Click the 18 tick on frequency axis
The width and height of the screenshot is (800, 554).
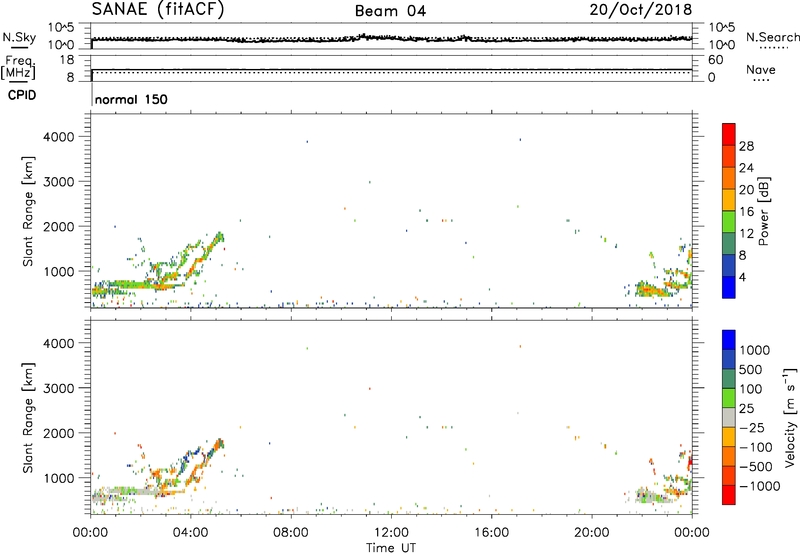click(x=67, y=60)
